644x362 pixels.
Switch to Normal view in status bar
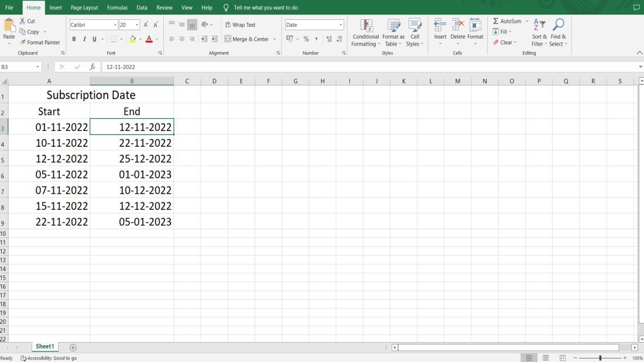point(529,358)
